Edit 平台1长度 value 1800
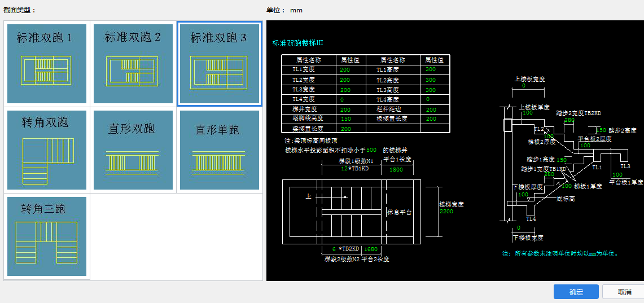Image resolution: width=644 pixels, height=303 pixels. pos(396,169)
